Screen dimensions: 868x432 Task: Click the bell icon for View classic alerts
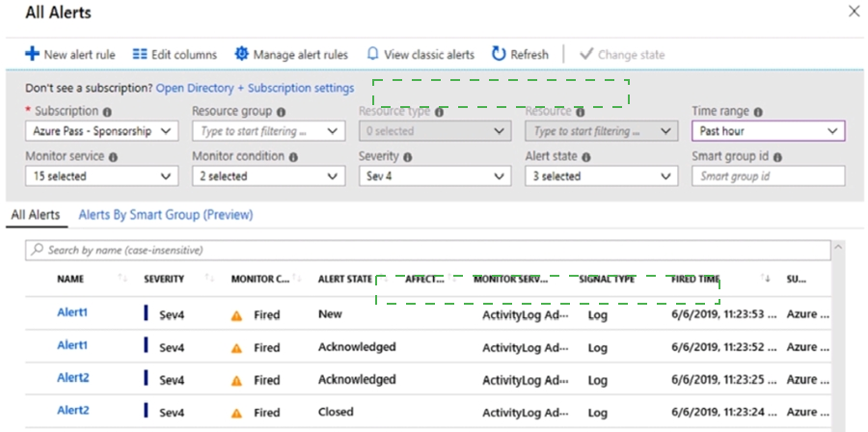[373, 54]
